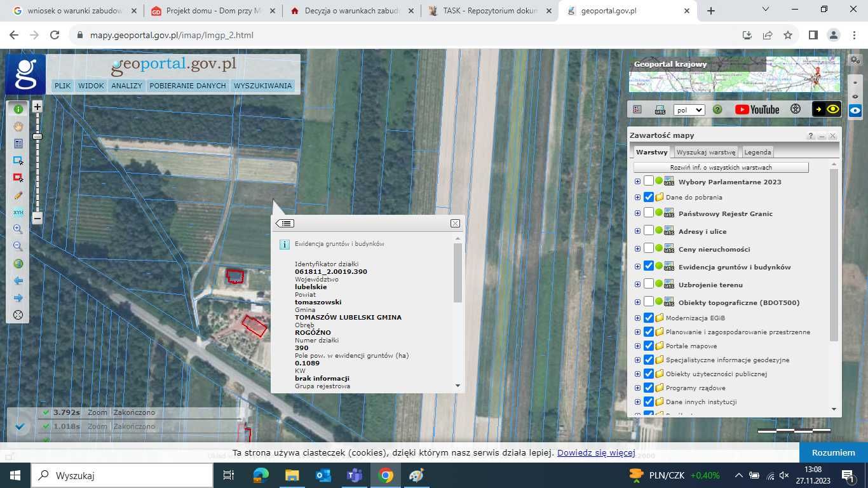The width and height of the screenshot is (868, 488).
Task: Enable Uzbrojenie terenu layer checkbox
Action: 649,284
